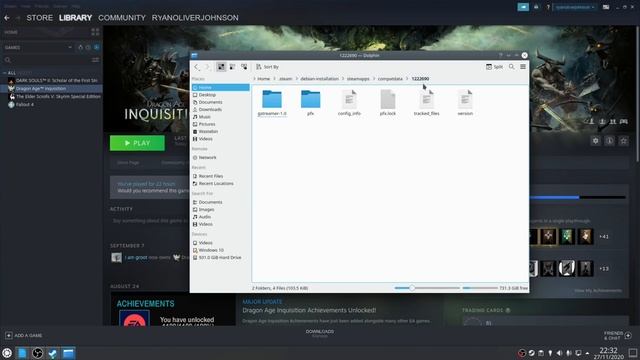The image size is (640, 360).
Task: Adjust the Dolphin icon zoom slider
Action: (x=427, y=288)
